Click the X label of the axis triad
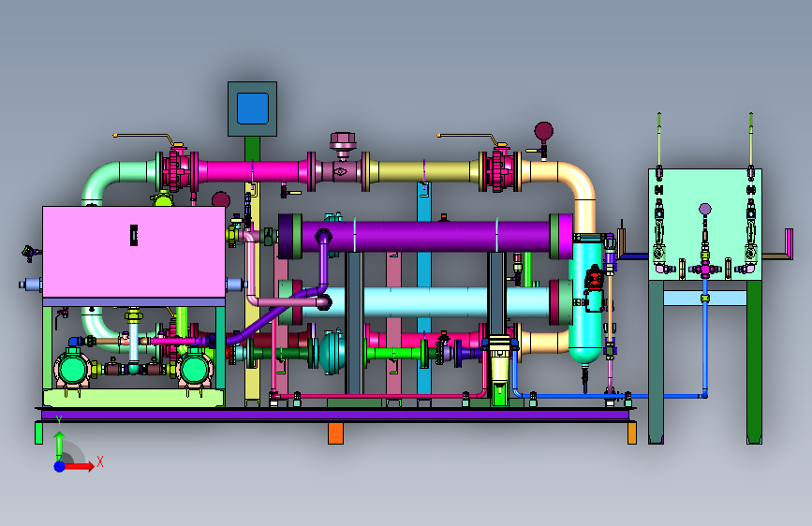The image size is (812, 526). coord(100,461)
